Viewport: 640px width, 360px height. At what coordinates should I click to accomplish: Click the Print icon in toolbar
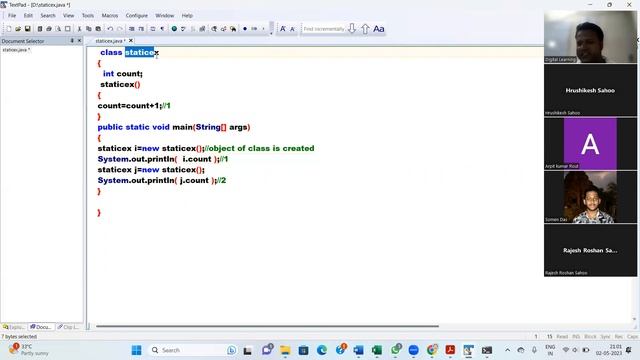(x=49, y=29)
